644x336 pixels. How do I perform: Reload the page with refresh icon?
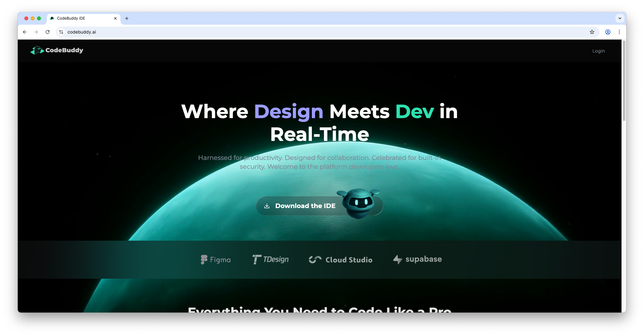48,32
